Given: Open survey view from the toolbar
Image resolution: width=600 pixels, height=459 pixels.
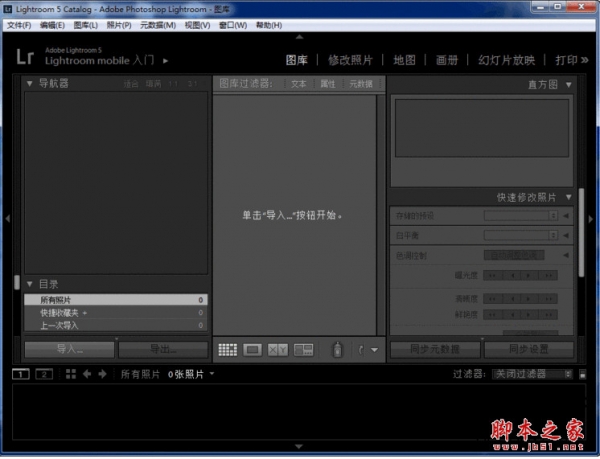Looking at the screenshot, I should click(303, 350).
